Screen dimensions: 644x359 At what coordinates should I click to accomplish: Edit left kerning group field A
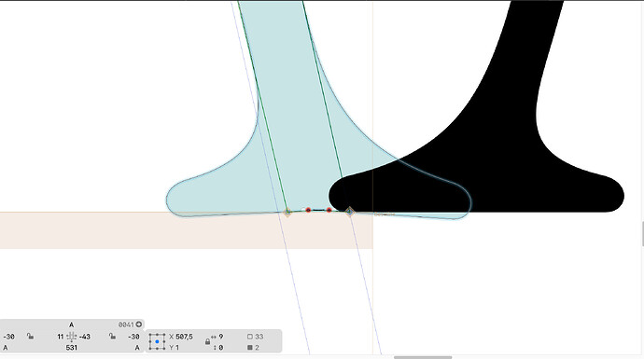pyautogui.click(x=6, y=348)
